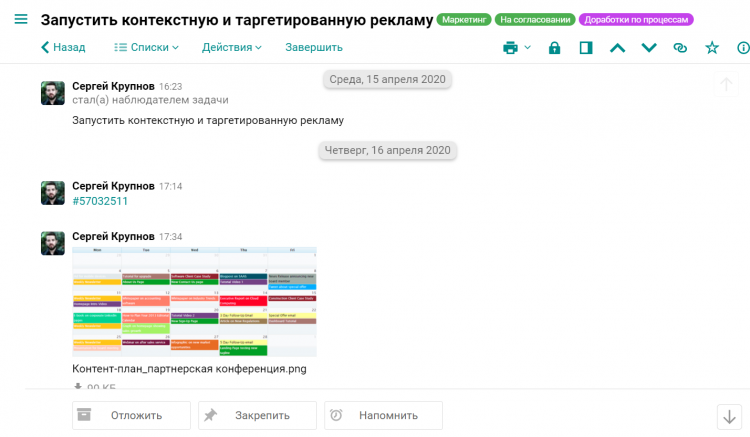Mark task as favorite with star
Viewport: 750px width, 437px height.
pos(712,47)
